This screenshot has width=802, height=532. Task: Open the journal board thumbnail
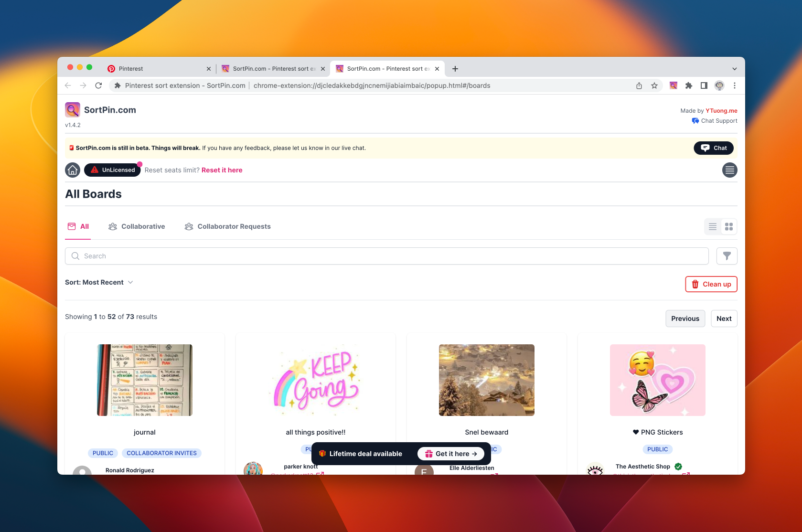click(x=145, y=380)
